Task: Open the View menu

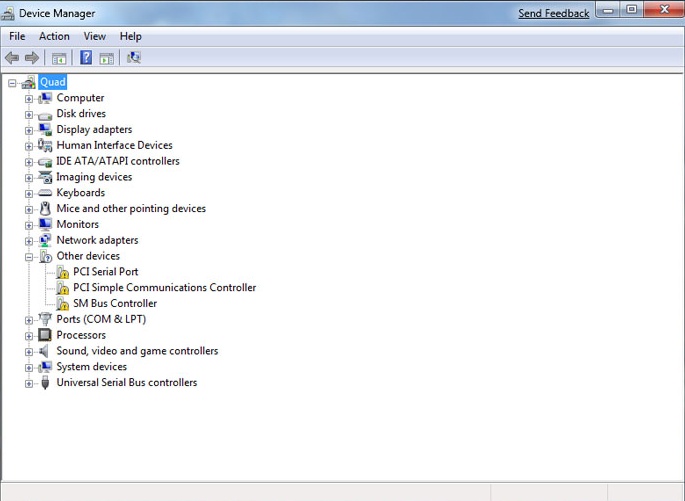Action: 95,36
